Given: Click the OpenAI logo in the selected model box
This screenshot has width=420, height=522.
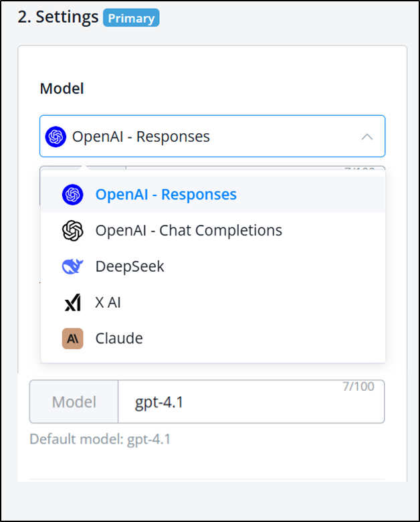Looking at the screenshot, I should point(56,137).
